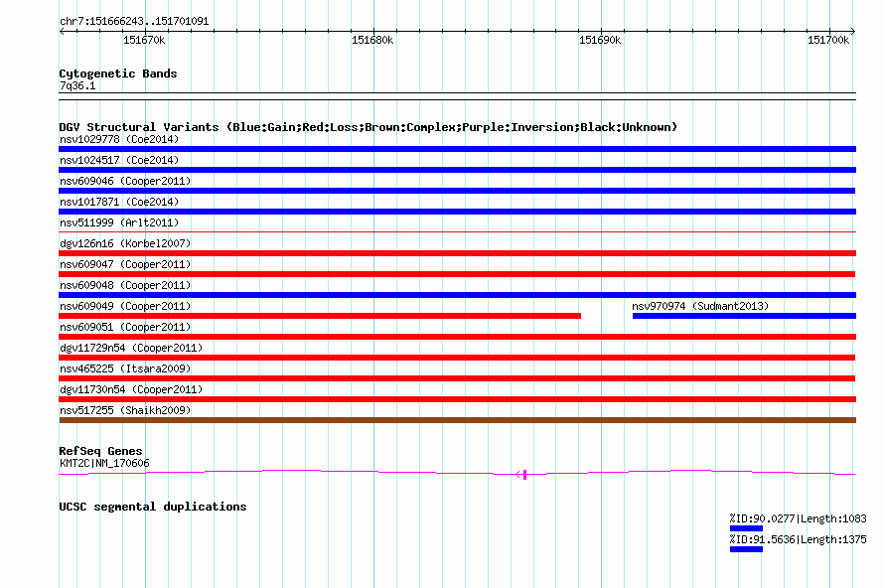Select the dgv11729n54 red bar
Viewport: 884px width, 588px height.
pos(457,358)
